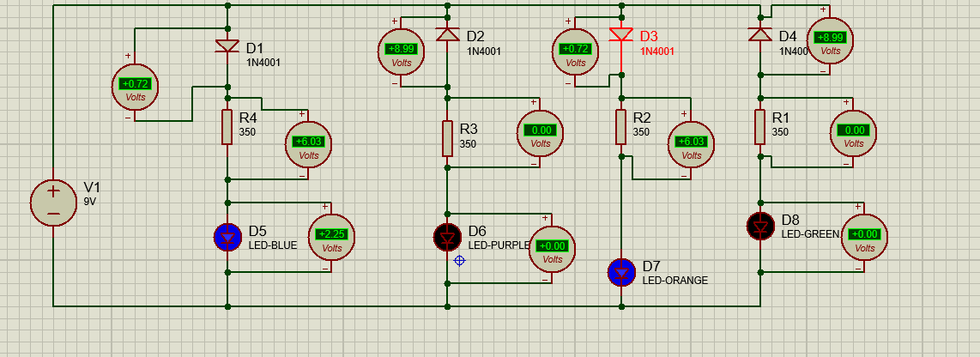This screenshot has height=357, width=980.
Task: Click the D6 reference label
Action: 478,232
